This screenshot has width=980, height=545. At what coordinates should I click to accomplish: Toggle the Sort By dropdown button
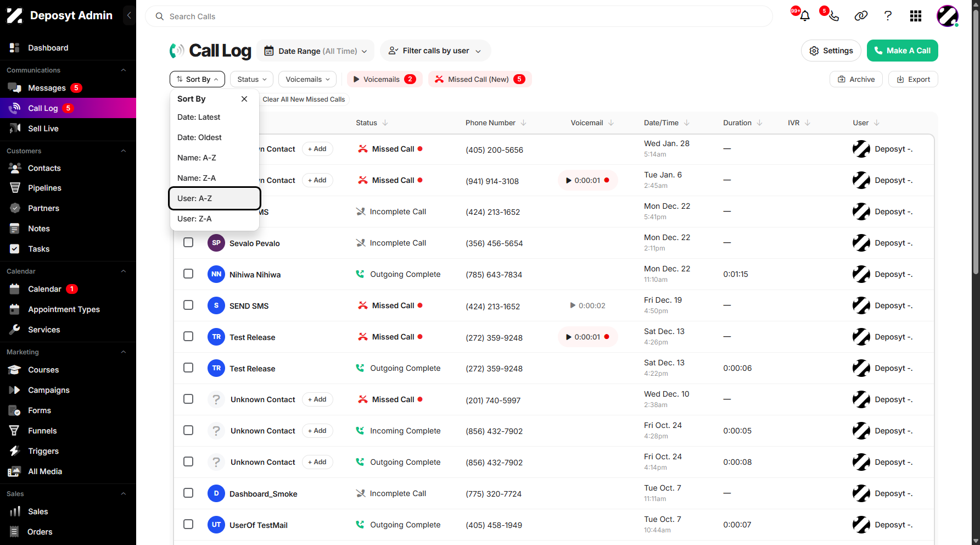(197, 79)
